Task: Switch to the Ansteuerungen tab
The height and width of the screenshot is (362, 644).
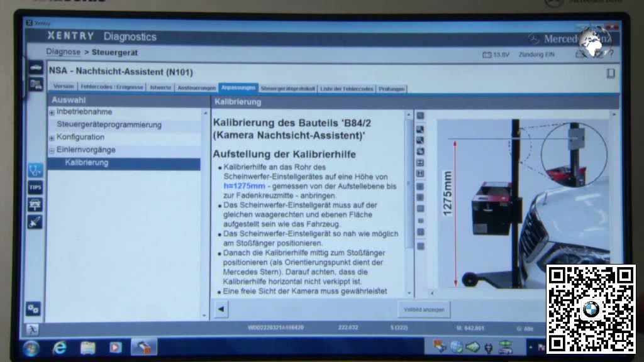Action: click(x=196, y=88)
